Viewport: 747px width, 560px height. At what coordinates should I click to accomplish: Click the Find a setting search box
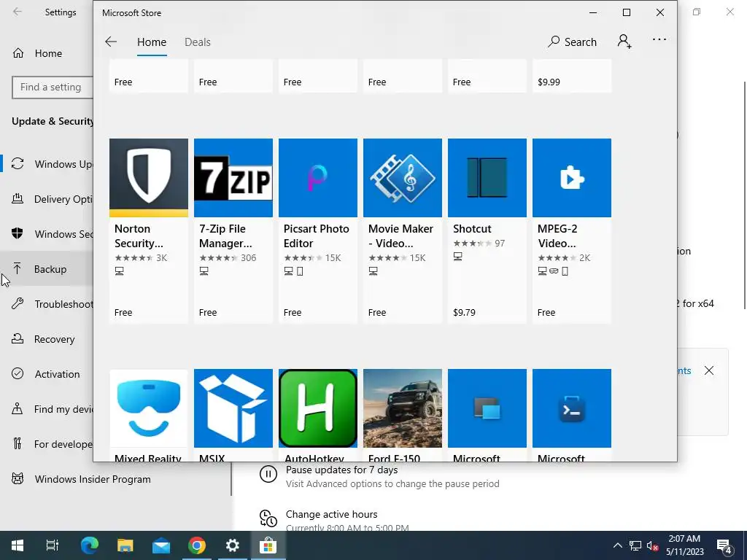(x=53, y=87)
